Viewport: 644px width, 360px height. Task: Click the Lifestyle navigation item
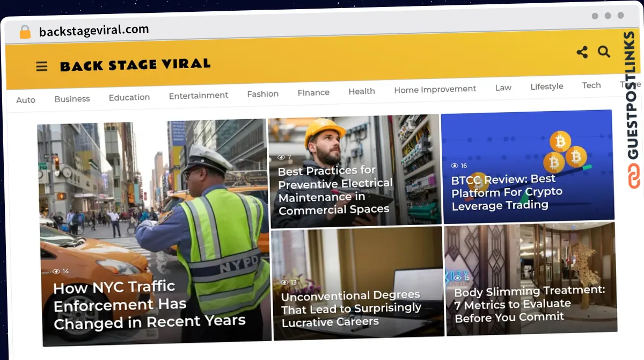(x=546, y=86)
